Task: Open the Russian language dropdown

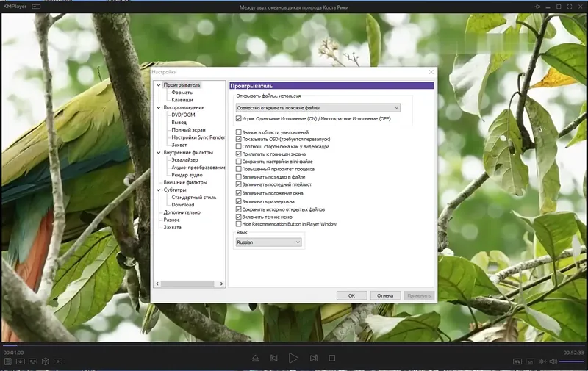Action: tap(268, 242)
